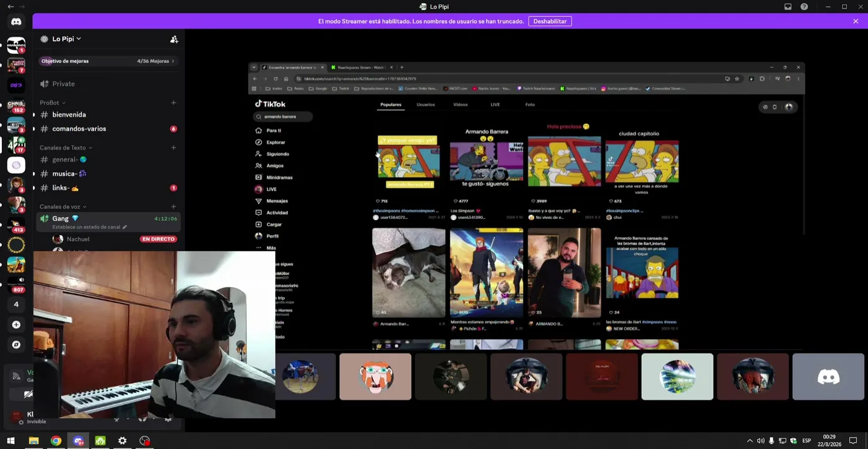Open Mensajes in TikTok sidebar

[x=272, y=201]
